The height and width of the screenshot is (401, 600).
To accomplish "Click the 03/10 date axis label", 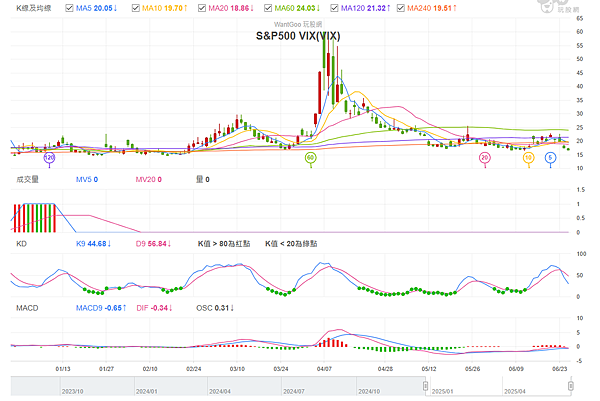I will [237, 369].
